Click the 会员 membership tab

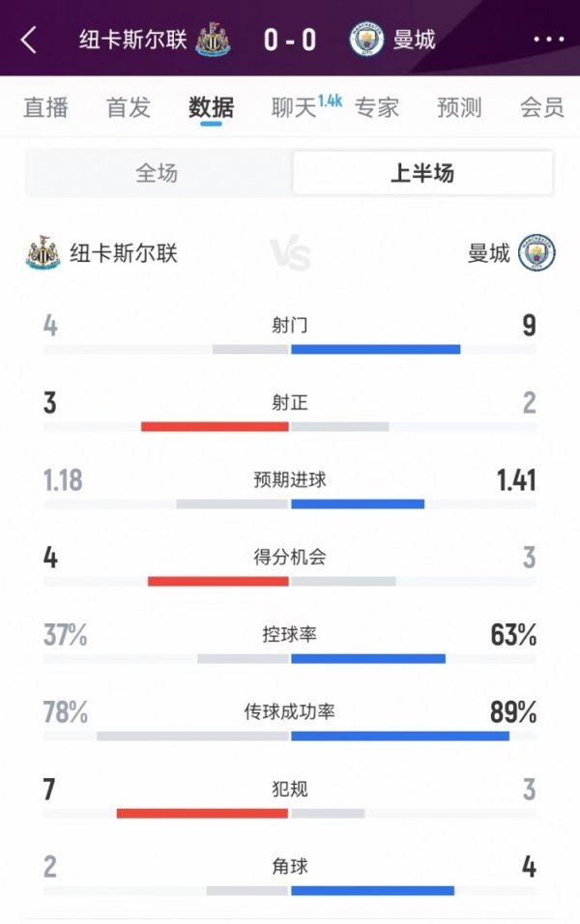pyautogui.click(x=541, y=108)
